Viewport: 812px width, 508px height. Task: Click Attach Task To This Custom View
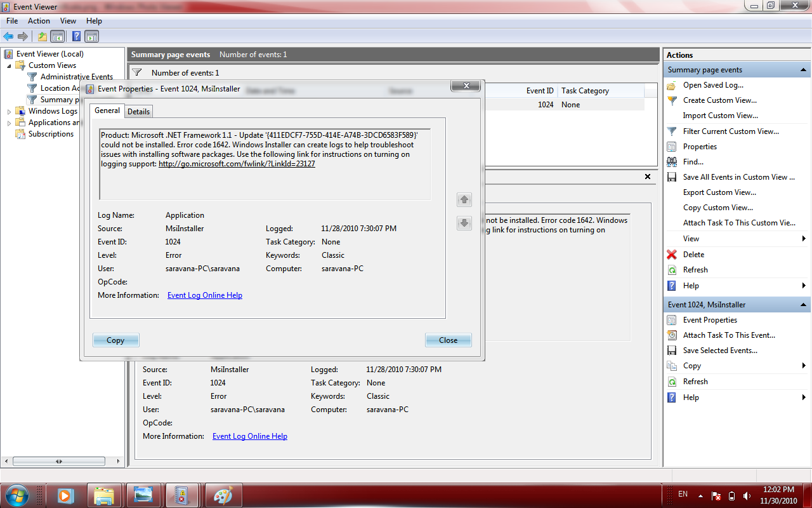tap(739, 223)
